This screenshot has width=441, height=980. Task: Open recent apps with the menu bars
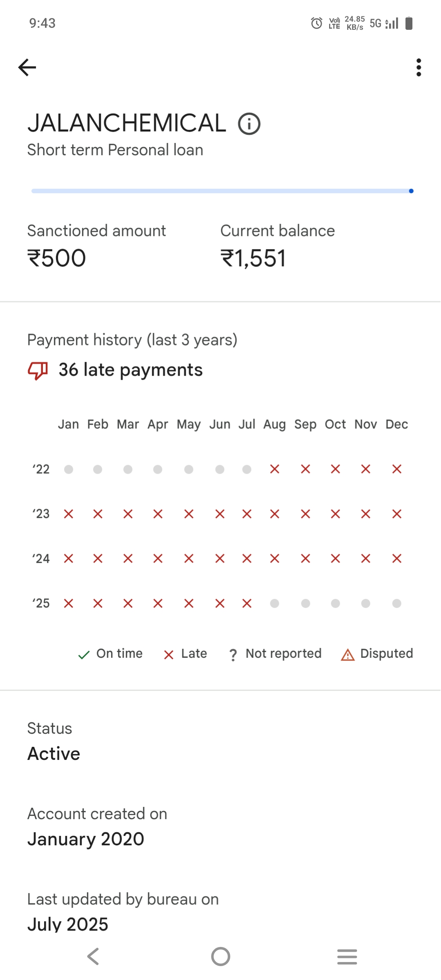tap(347, 956)
